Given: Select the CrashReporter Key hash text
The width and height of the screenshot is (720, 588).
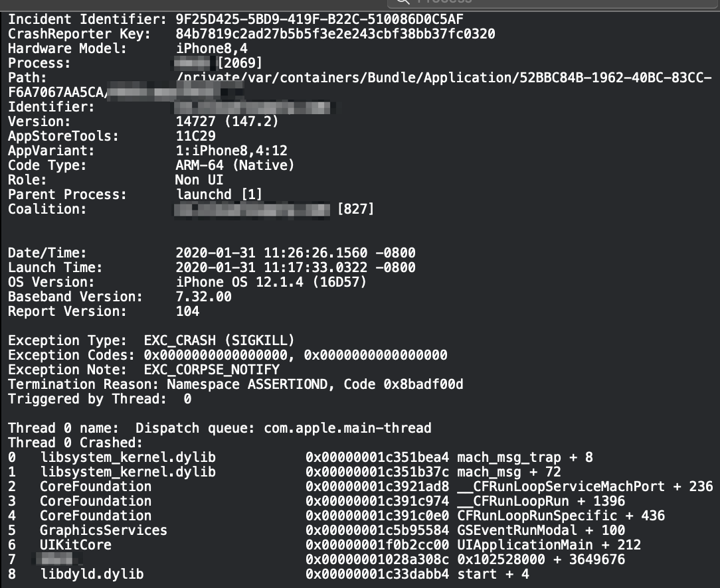Looking at the screenshot, I should 335,34.
